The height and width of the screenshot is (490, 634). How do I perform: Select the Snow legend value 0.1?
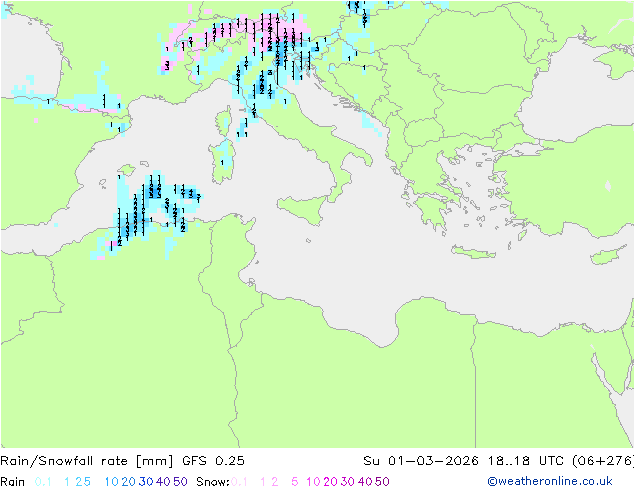[239, 482]
